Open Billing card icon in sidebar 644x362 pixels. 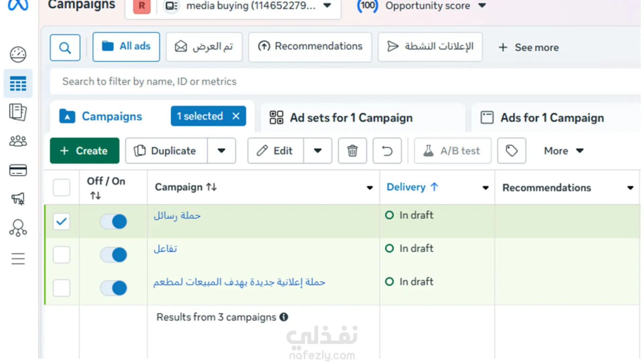point(18,170)
